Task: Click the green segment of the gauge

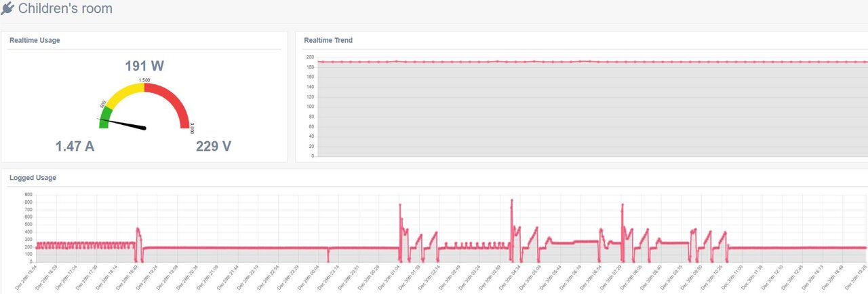Action: pos(105,117)
